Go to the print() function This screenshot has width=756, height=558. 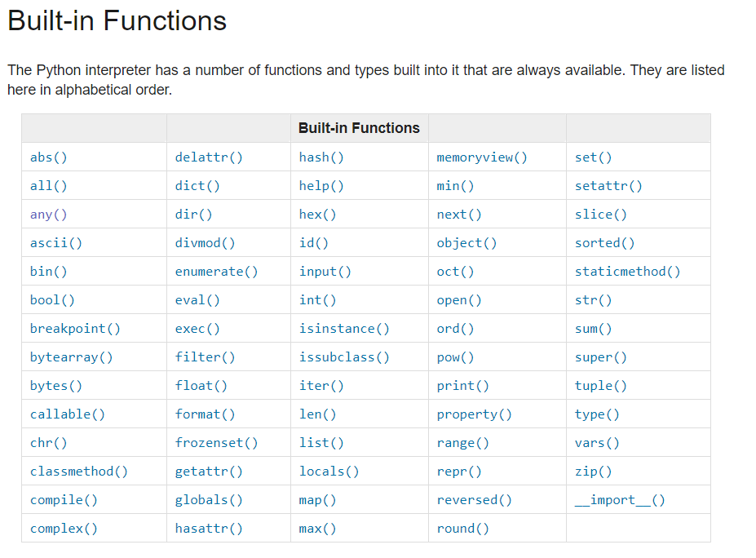coord(462,386)
